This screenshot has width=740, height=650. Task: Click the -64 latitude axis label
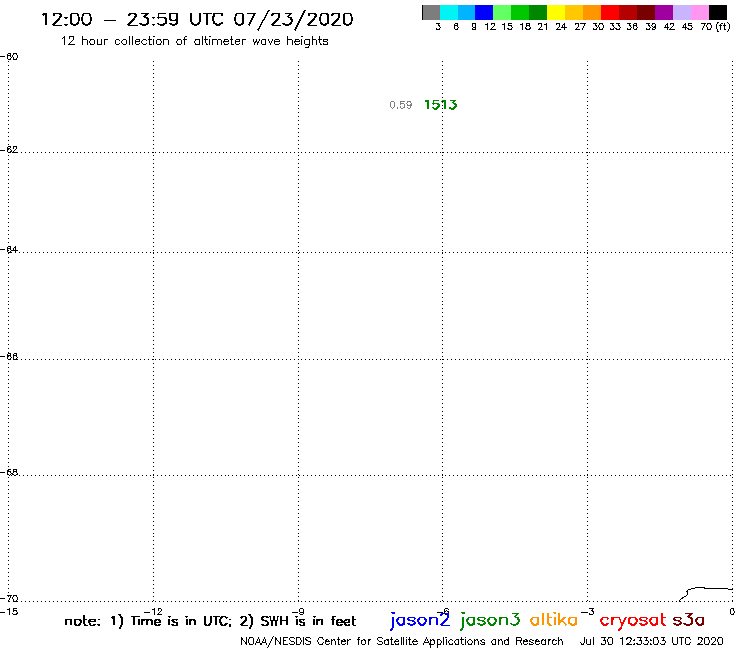9,249
